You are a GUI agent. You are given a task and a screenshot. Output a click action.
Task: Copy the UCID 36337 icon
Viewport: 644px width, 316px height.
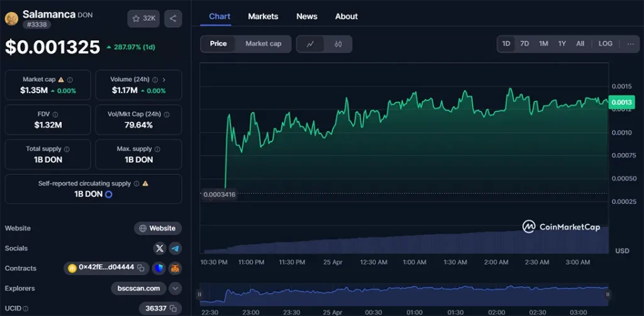174,308
